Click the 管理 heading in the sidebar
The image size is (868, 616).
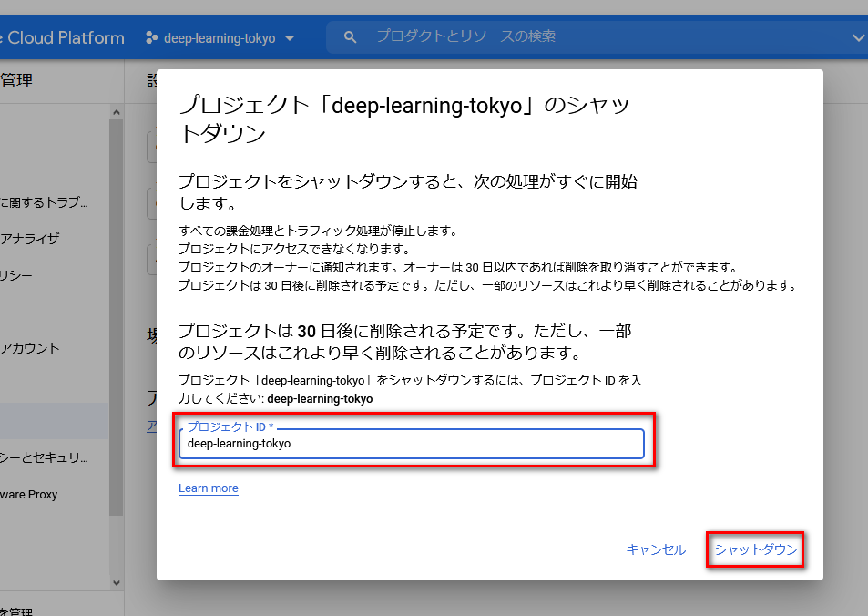(x=16, y=81)
